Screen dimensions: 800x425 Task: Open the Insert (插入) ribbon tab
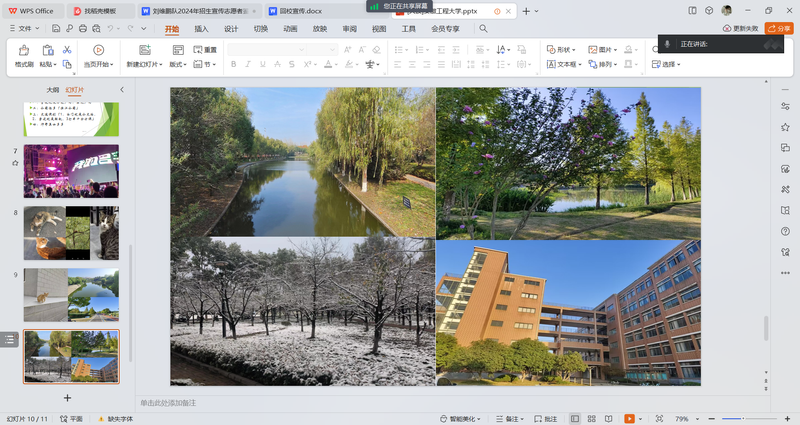202,29
